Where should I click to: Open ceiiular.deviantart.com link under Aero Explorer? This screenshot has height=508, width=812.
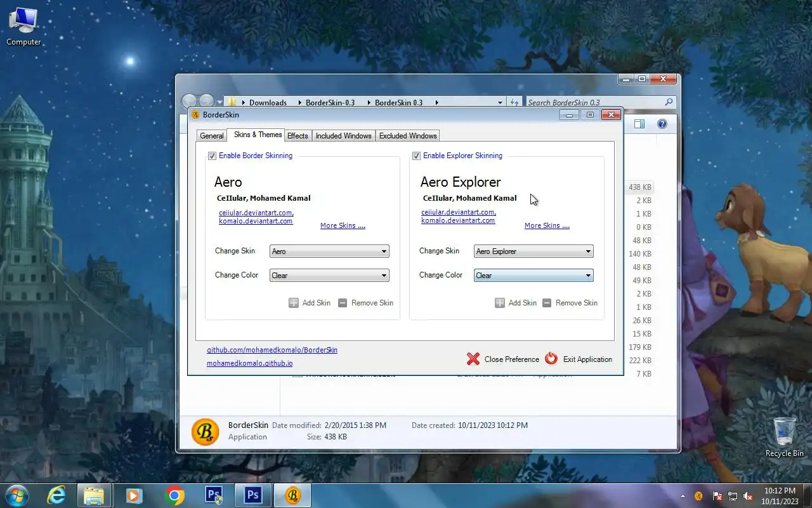[x=459, y=213]
